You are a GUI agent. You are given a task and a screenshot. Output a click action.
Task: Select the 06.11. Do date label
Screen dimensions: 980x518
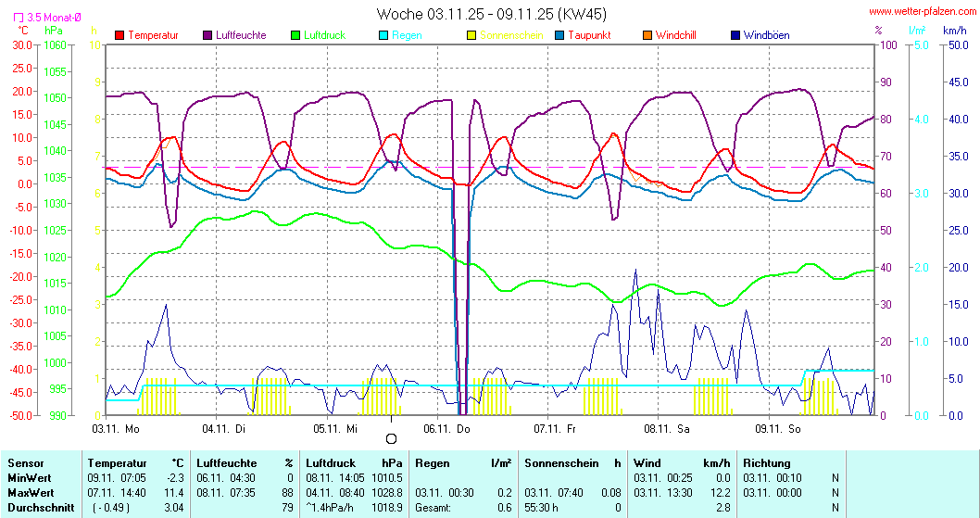(x=446, y=427)
